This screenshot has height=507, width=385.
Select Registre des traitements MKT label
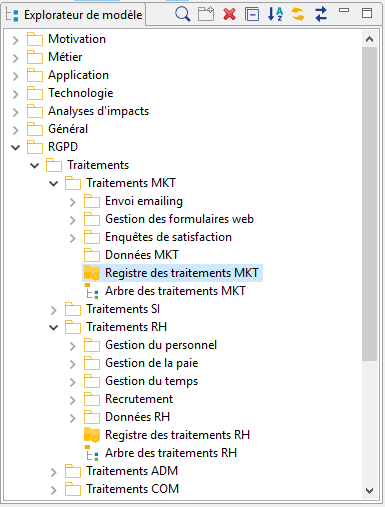click(182, 273)
